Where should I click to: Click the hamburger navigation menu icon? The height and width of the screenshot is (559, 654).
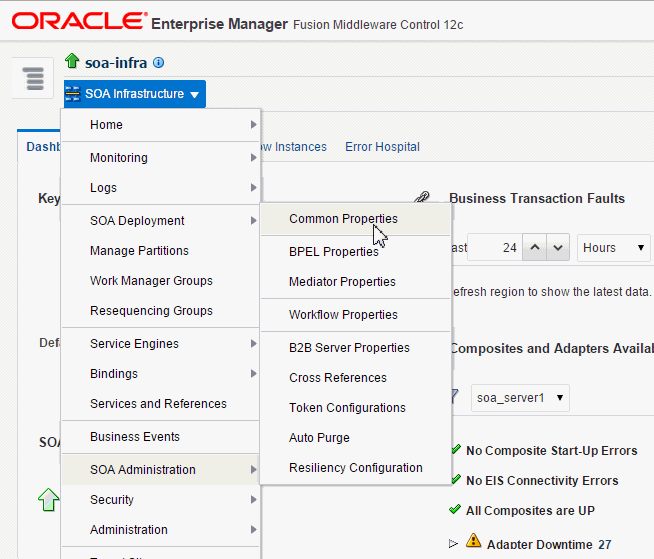[x=34, y=78]
